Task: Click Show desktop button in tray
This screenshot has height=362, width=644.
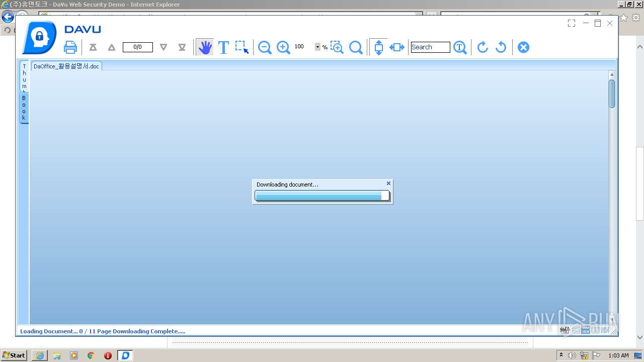Action: tap(638, 355)
